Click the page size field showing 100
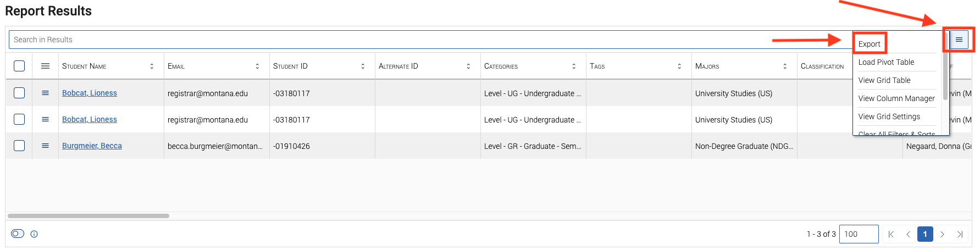This screenshot has width=980, height=250. pos(859,234)
